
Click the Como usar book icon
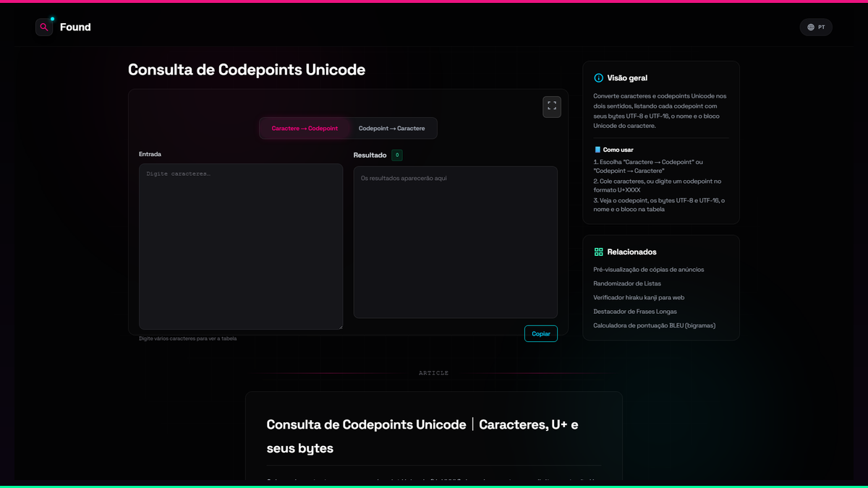(597, 150)
